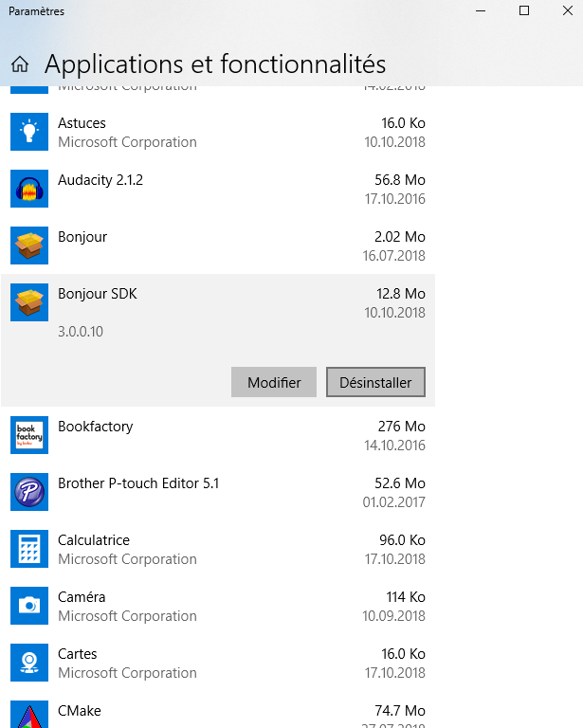Click the date 10.09.2018 for Caméra

(394, 616)
